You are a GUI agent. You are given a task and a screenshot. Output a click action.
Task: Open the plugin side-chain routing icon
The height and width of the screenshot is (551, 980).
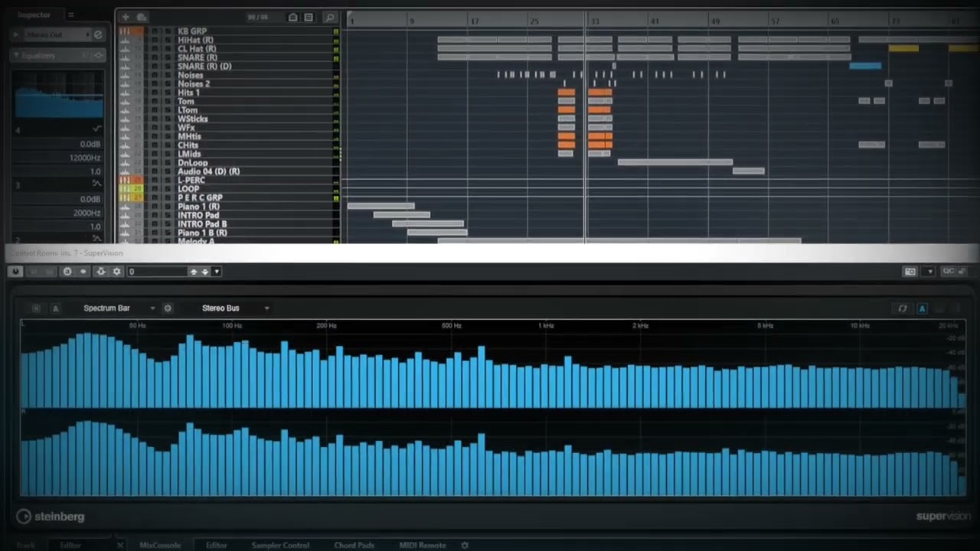[101, 272]
